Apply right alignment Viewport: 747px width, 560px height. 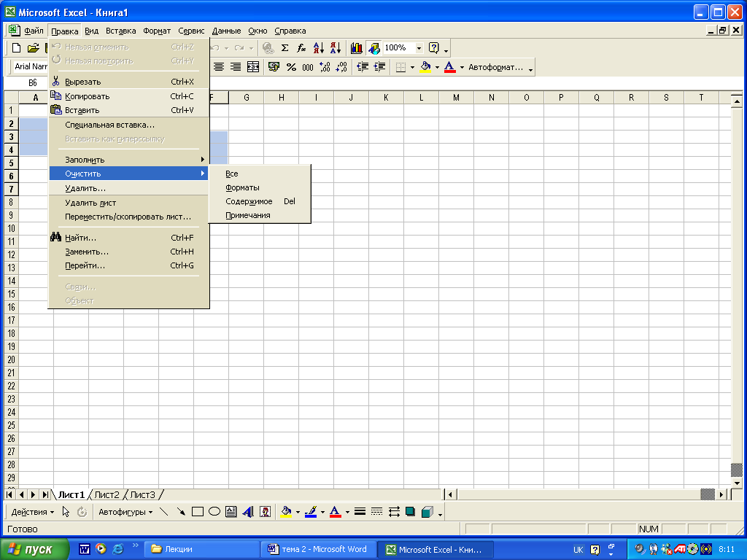236,67
